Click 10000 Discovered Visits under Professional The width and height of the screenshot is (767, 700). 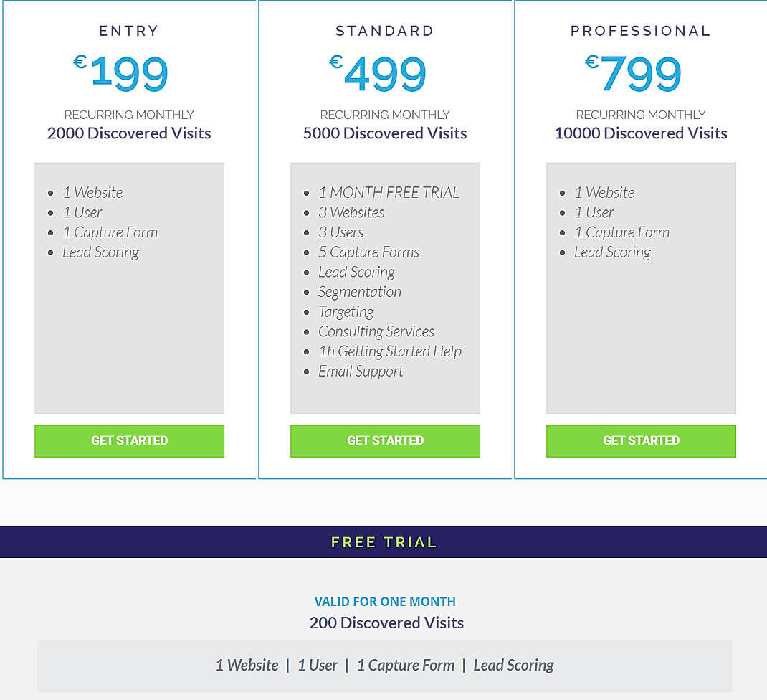tap(641, 133)
